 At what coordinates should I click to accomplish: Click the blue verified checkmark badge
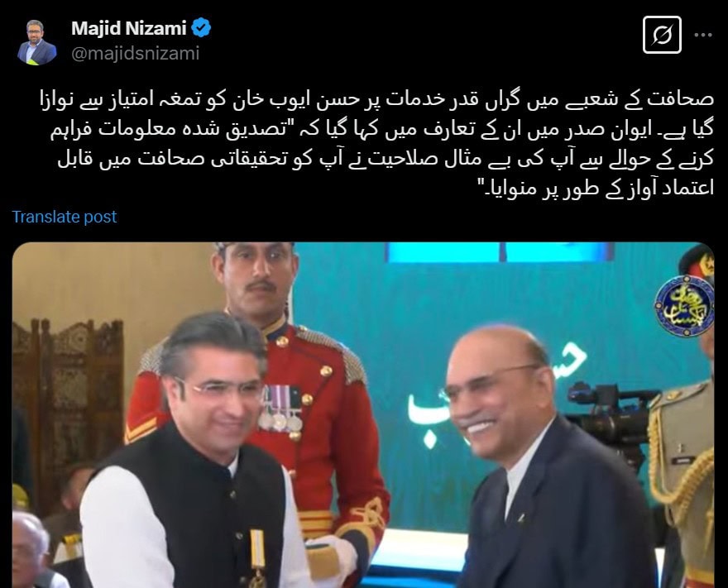[201, 28]
